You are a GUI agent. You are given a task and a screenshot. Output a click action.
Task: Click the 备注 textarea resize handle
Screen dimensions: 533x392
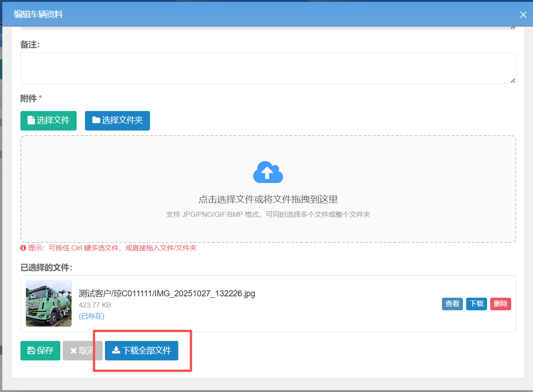tap(513, 80)
